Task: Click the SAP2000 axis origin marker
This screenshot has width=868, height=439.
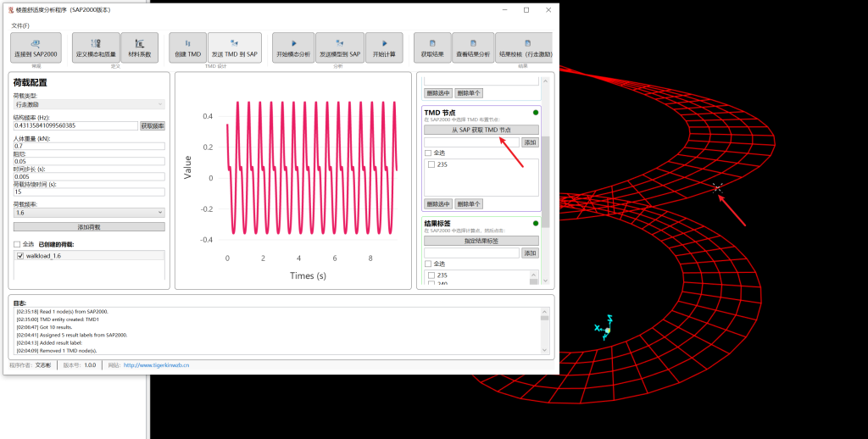Action: coord(607,331)
